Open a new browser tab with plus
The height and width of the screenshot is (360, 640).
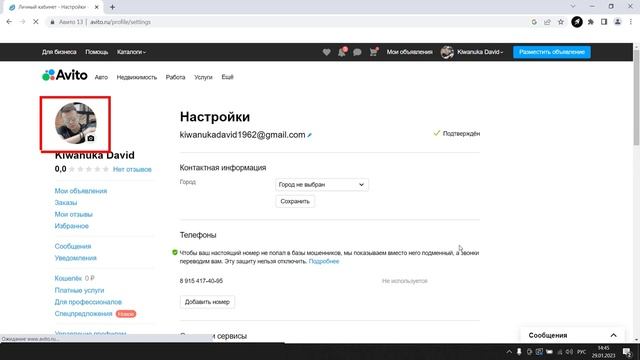112,7
